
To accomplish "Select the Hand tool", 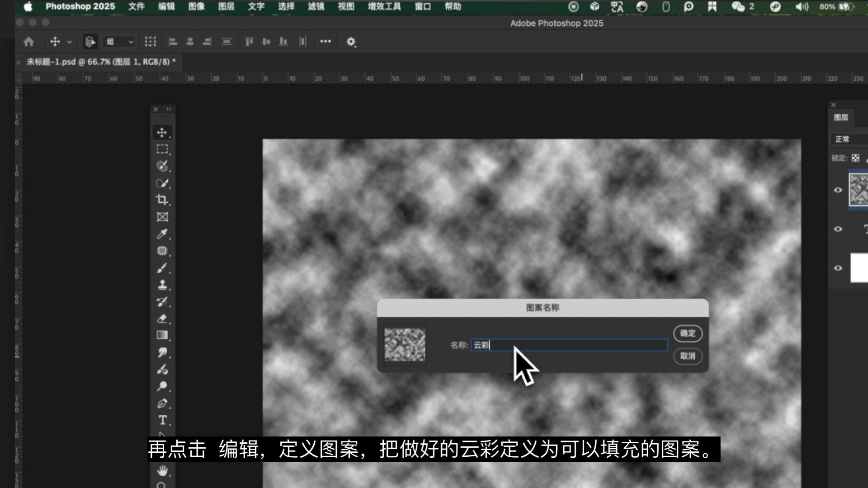I will (x=162, y=471).
